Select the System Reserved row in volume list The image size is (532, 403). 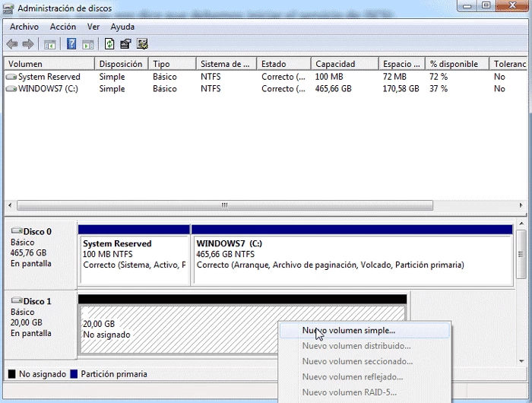pyautogui.click(x=266, y=77)
